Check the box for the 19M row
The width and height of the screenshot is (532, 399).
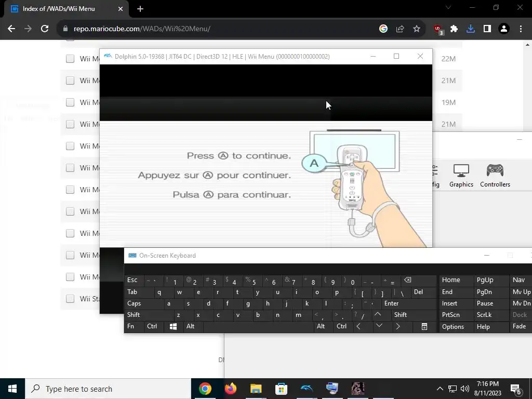70,102
